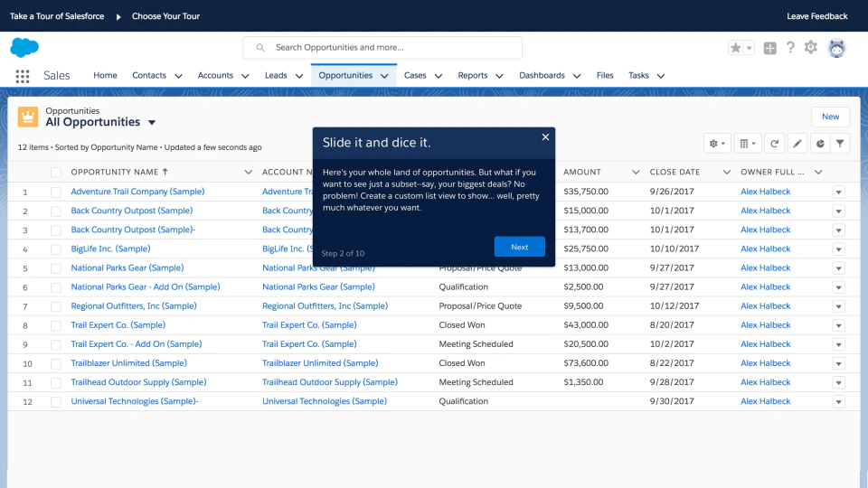Click the pencil edit list icon
Screen dimensions: 868x488
(x=797, y=144)
